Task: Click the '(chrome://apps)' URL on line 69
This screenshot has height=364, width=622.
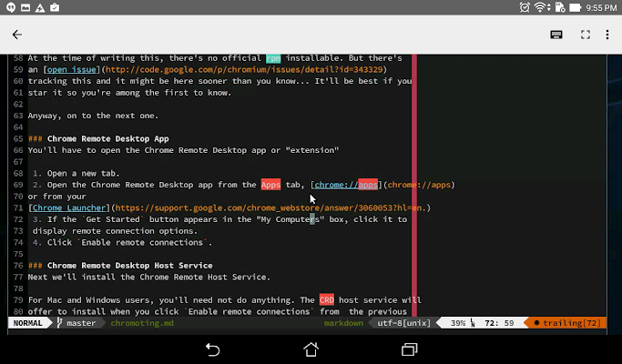Action: 419,185
